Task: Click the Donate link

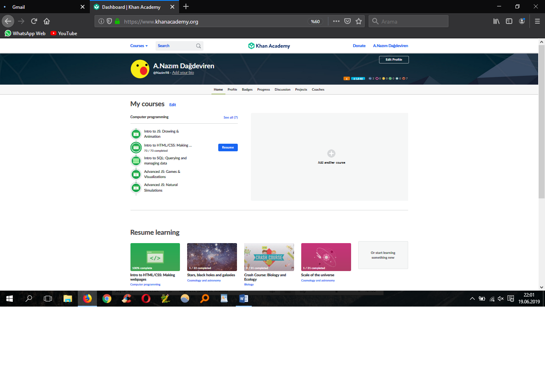Action: 359,46
